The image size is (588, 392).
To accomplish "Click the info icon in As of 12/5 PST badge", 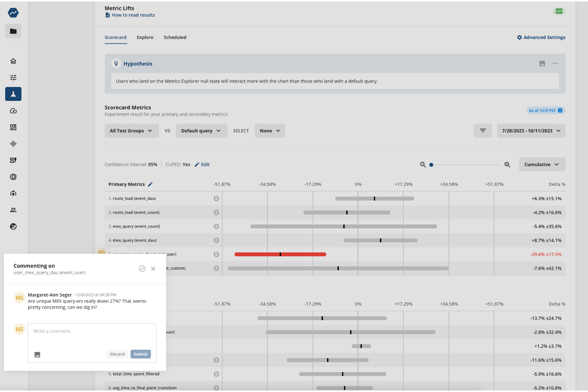I will (x=560, y=110).
